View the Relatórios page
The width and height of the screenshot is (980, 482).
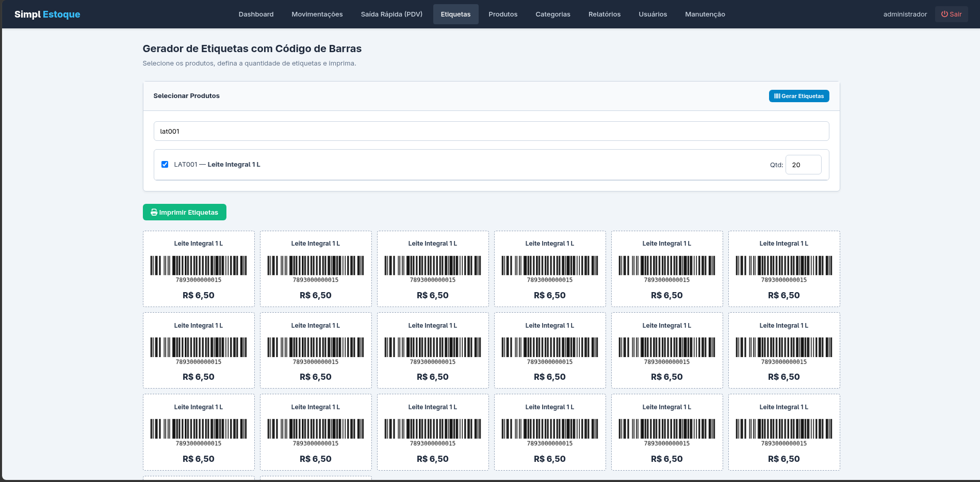605,14
